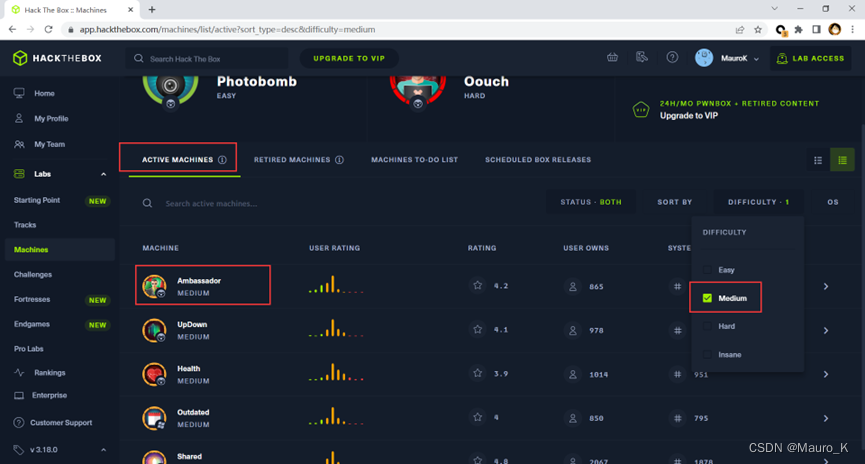Open Enterprise in the sidebar
Screen dimensions: 865x464
[x=49, y=396]
